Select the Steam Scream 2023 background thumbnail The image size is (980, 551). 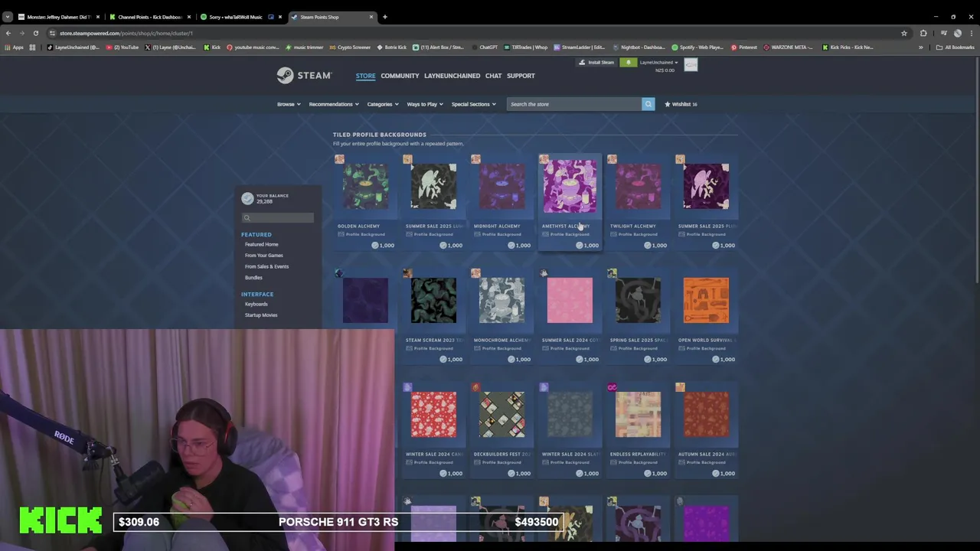click(x=433, y=300)
